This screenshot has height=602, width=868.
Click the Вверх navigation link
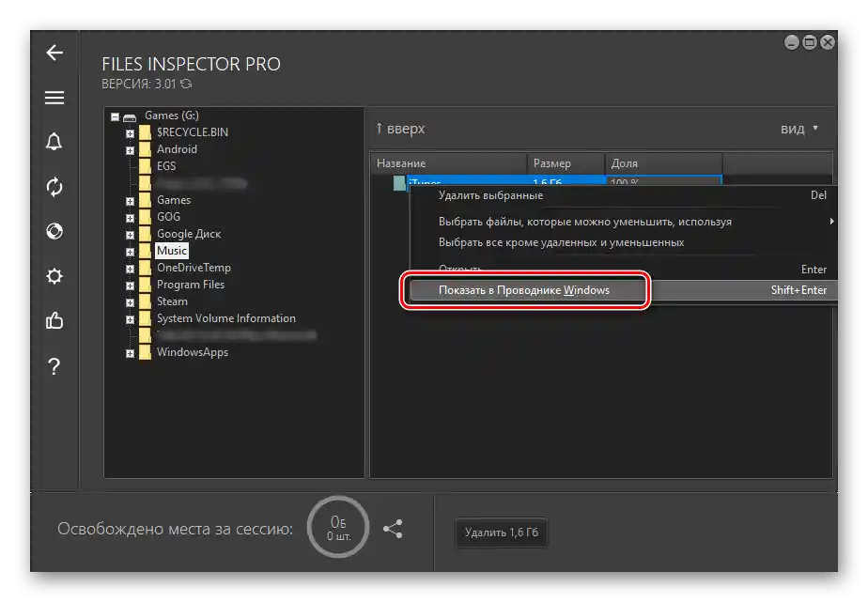click(400, 129)
